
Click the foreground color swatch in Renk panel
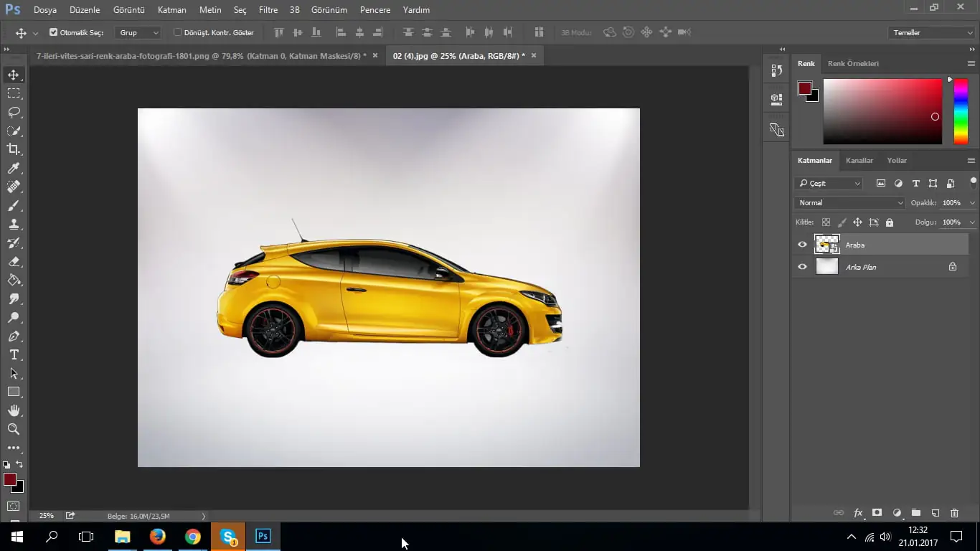805,88
